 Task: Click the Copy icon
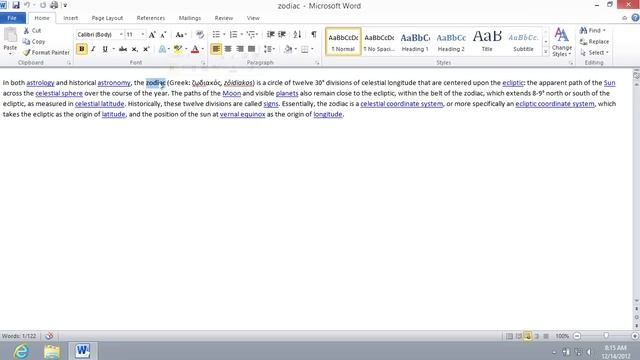click(26, 42)
